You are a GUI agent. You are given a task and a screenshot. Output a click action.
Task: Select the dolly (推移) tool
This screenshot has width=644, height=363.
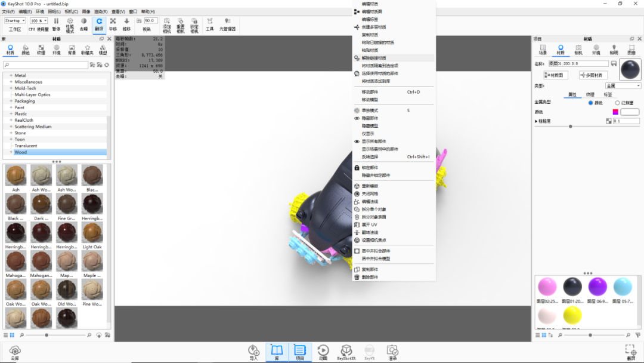126,24
